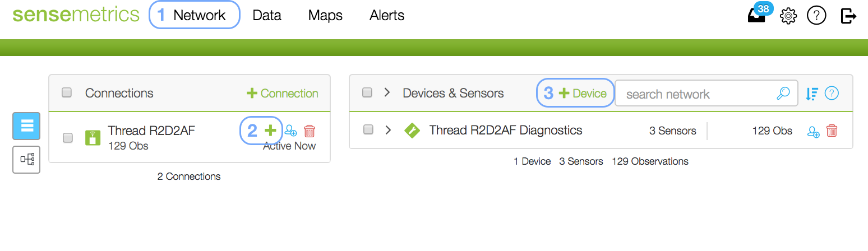Switch to list view icon in sidebar

26,125
